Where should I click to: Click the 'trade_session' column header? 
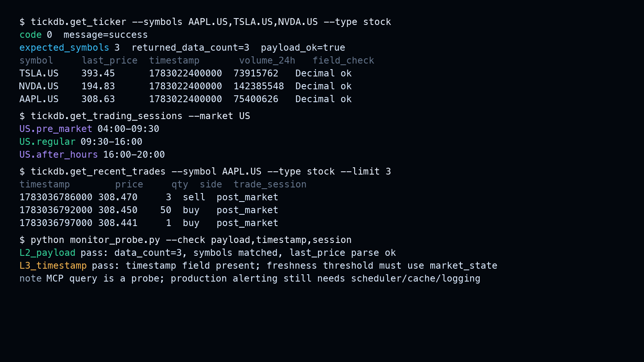tap(270, 185)
